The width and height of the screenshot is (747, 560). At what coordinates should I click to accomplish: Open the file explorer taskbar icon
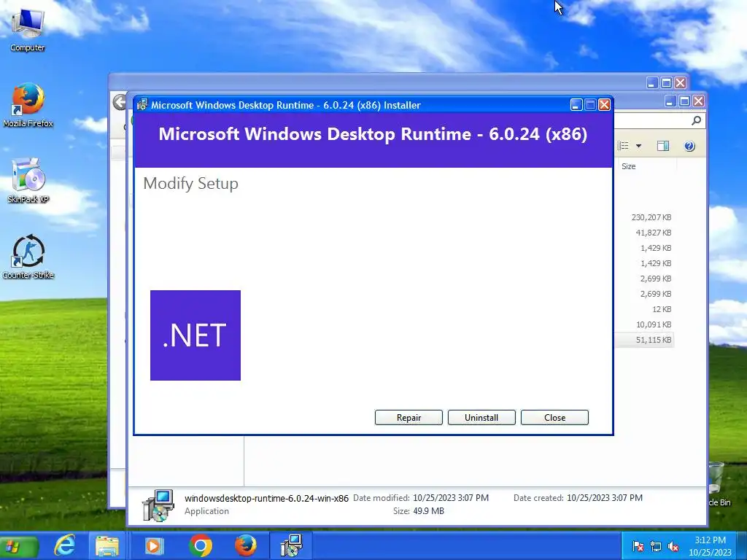[107, 545]
